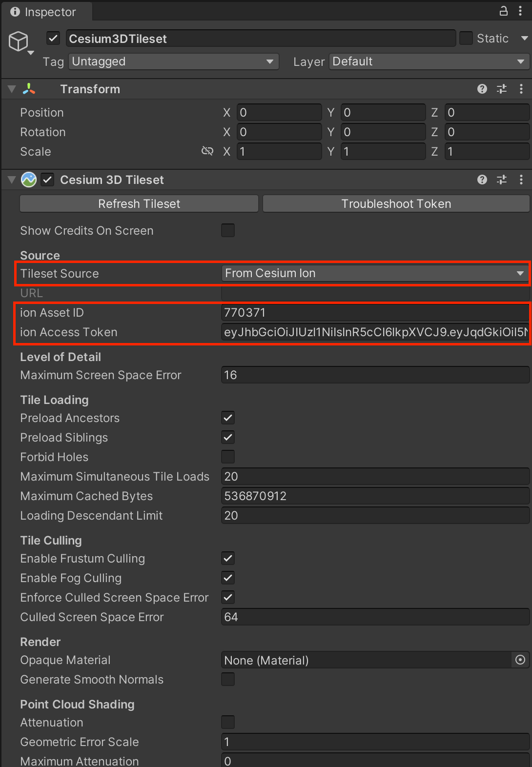Click Maximum Attenuation field

tap(375, 760)
